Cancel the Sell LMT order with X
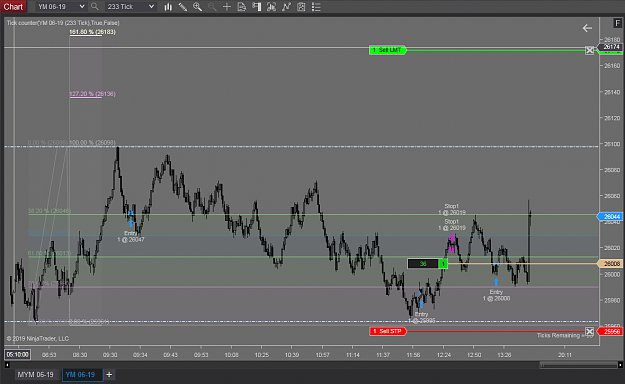Viewport: 625px width, 384px height. coord(590,50)
